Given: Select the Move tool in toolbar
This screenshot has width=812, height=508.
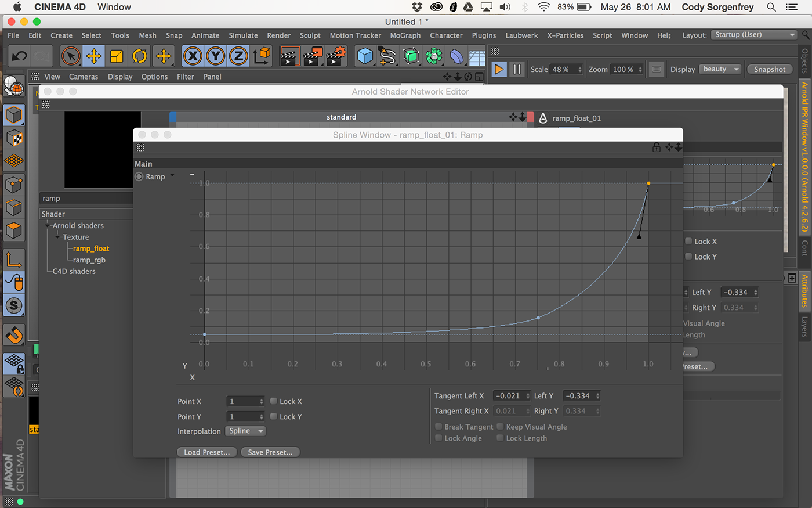Looking at the screenshot, I should 93,56.
